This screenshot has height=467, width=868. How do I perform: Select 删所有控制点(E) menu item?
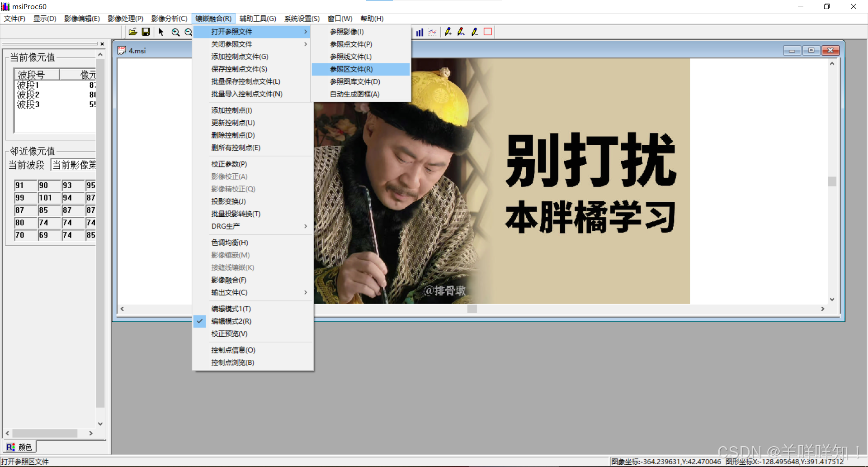pos(252,148)
